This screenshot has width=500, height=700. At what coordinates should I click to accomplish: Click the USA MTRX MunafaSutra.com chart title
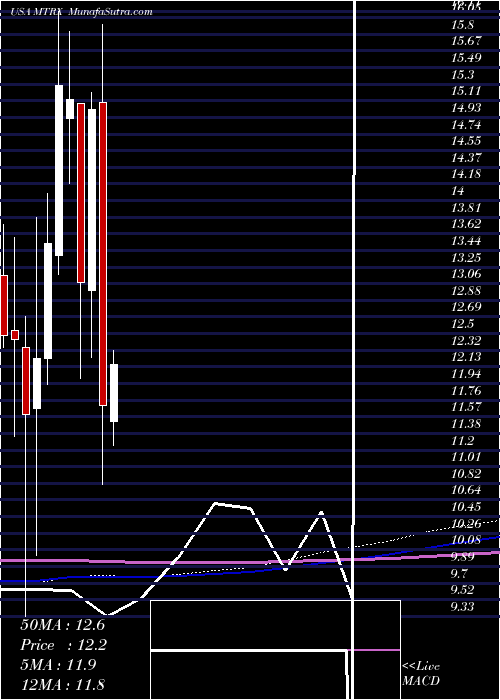(x=82, y=12)
